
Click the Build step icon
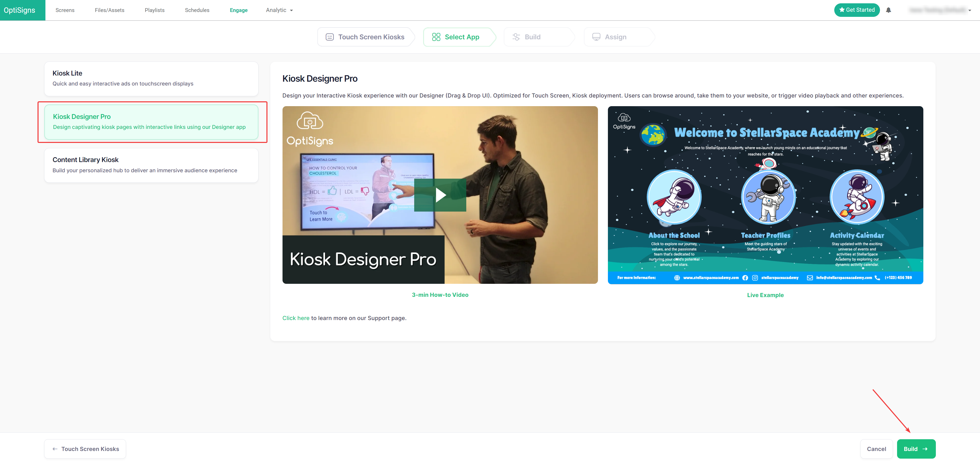[516, 37]
